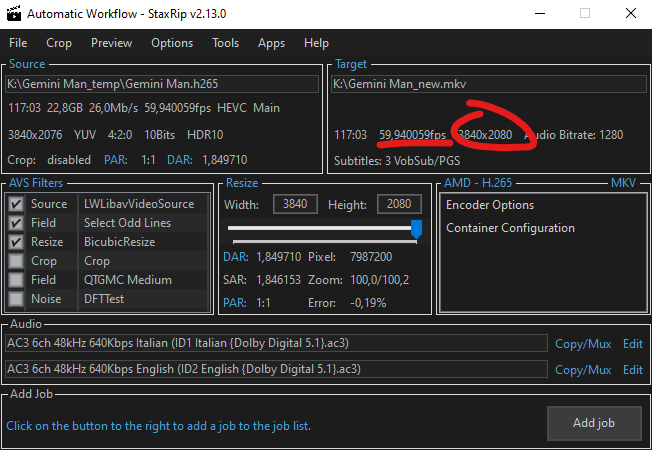
Task: Click the Resize panel DAR label
Action: coord(236,257)
